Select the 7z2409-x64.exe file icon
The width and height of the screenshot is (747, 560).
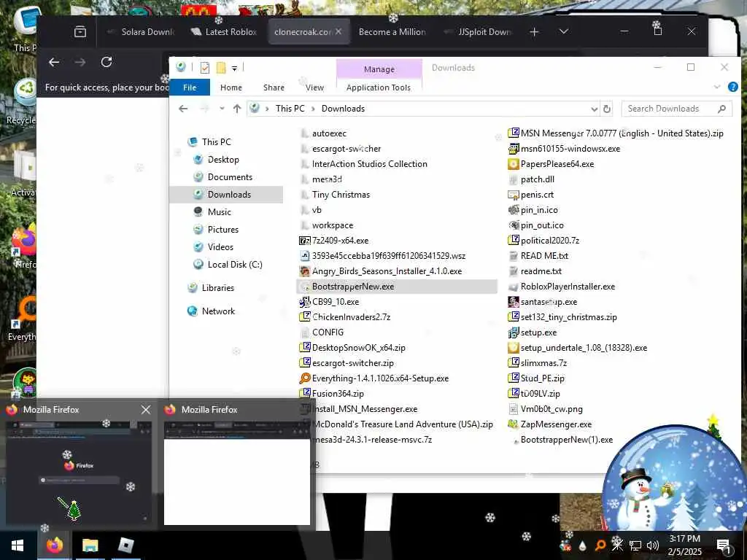coord(304,241)
